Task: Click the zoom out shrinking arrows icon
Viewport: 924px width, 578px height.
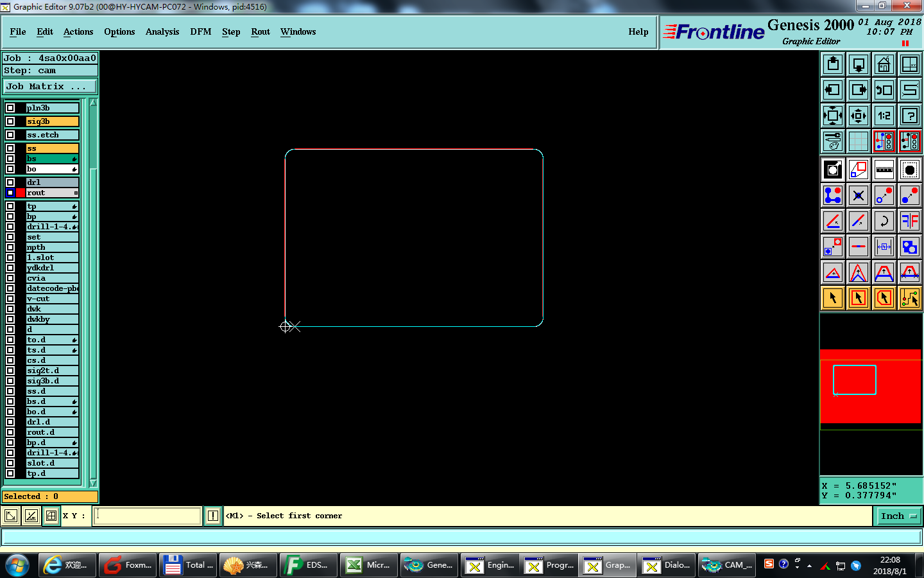Action: (x=859, y=116)
